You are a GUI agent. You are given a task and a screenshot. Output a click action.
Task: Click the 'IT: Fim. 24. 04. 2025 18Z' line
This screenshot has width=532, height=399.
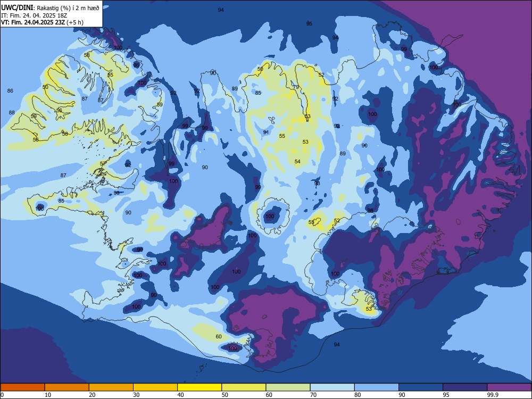(x=34, y=15)
